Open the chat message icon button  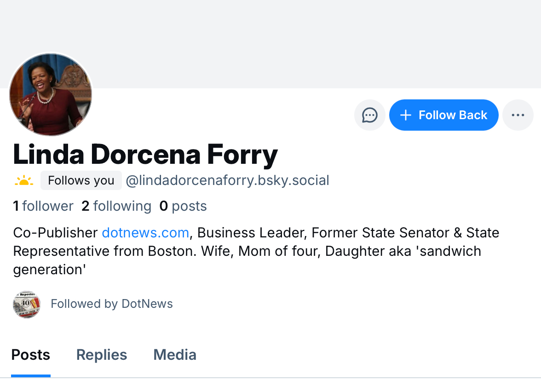point(370,115)
